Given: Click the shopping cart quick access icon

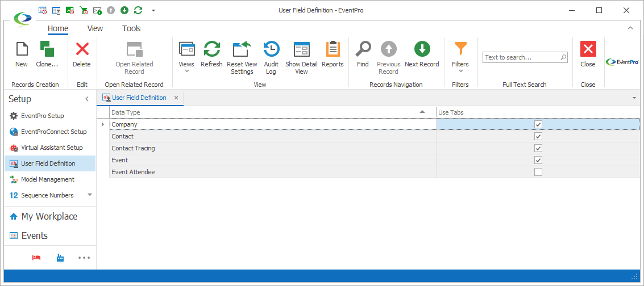Looking at the screenshot, I should tap(84, 11).
